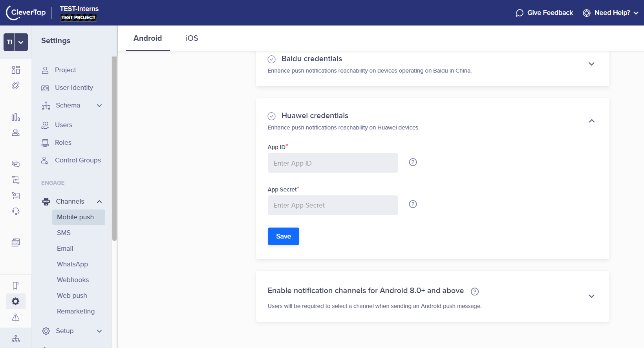
Task: Click the CleverTap logo
Action: 26,13
